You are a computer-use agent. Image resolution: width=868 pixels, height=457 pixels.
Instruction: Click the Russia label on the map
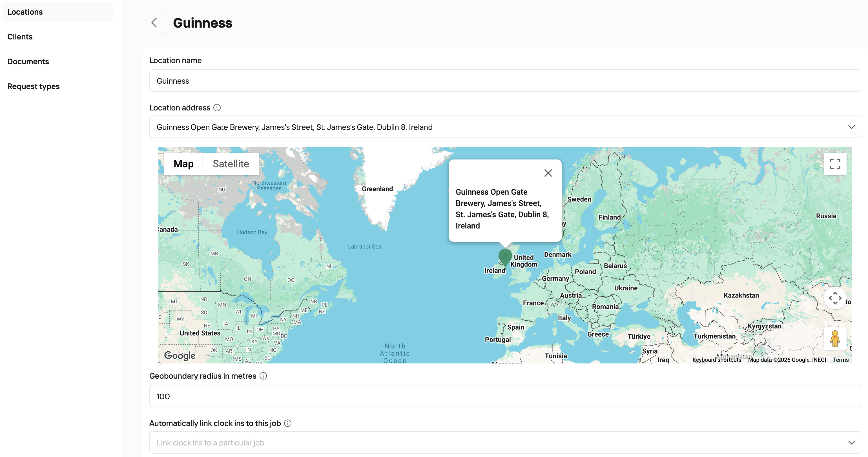(826, 216)
